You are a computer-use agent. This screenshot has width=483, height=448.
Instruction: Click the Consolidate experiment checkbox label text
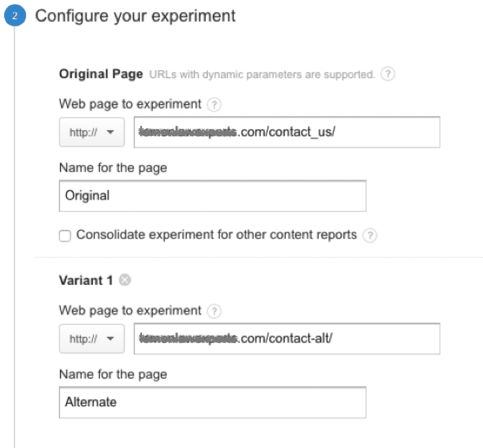tap(217, 235)
